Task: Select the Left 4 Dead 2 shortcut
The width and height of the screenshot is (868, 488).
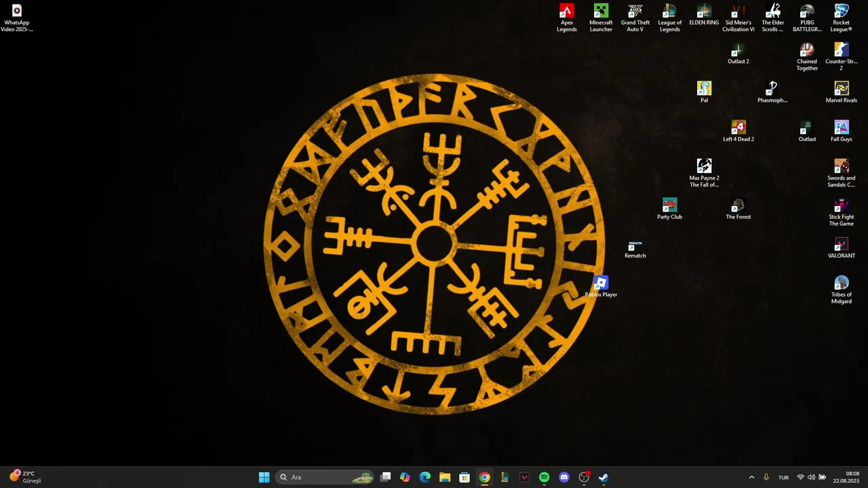Action: (738, 131)
